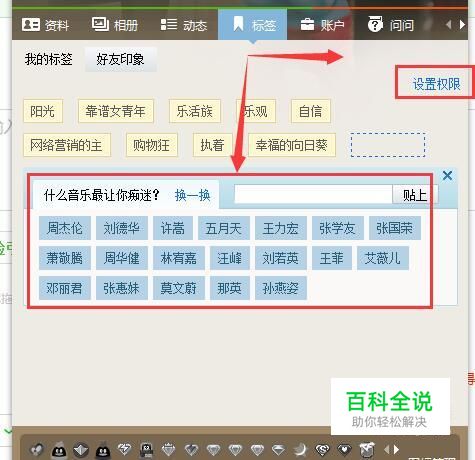Choose the 孙燕姿 suggested tag
Screen dimensions: 475x460
pos(281,288)
